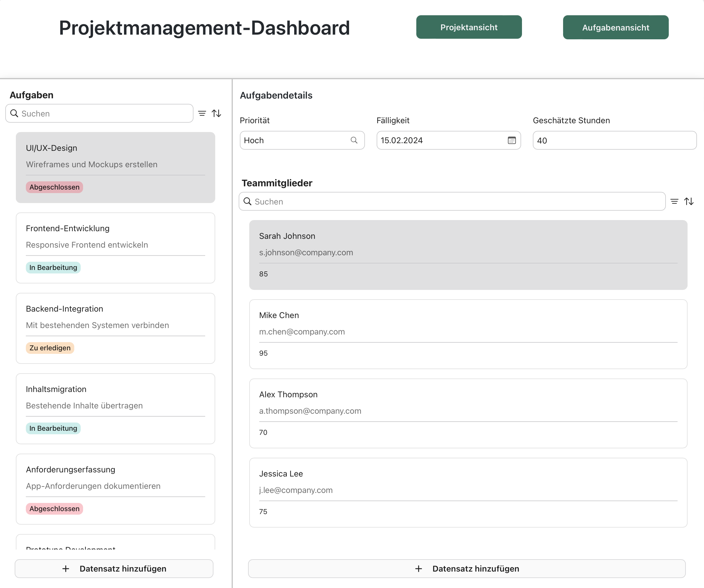This screenshot has height=588, width=704.
Task: Open the filter icon for the Aufgaben list
Action: [202, 113]
